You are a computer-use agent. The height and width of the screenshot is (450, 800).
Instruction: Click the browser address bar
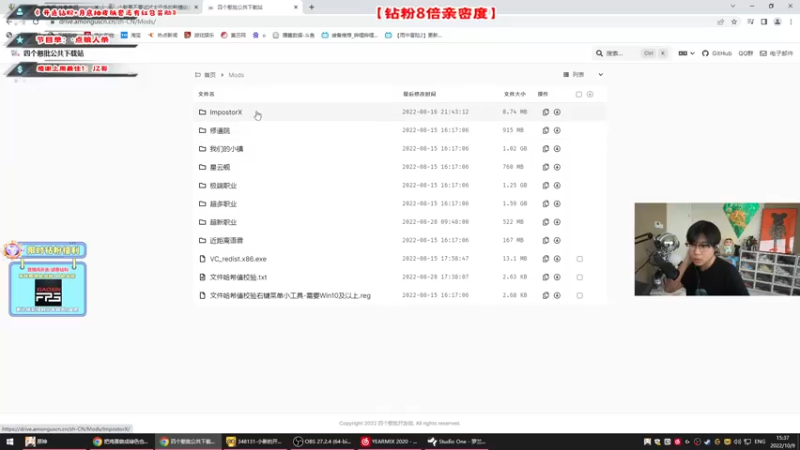378,22
